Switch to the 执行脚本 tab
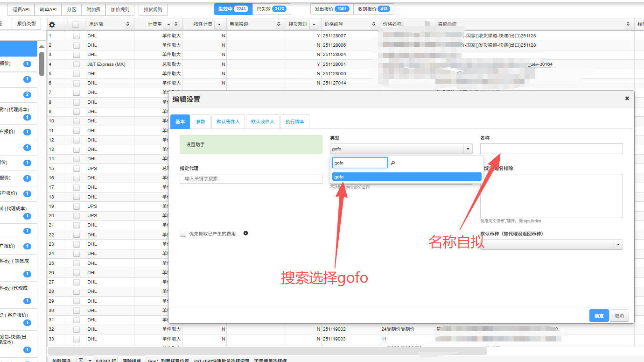The image size is (644, 362). point(295,121)
